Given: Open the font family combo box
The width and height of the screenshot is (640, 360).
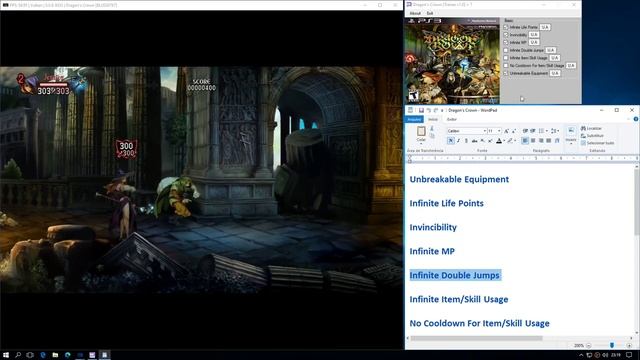Looking at the screenshot, I should tap(467, 131).
